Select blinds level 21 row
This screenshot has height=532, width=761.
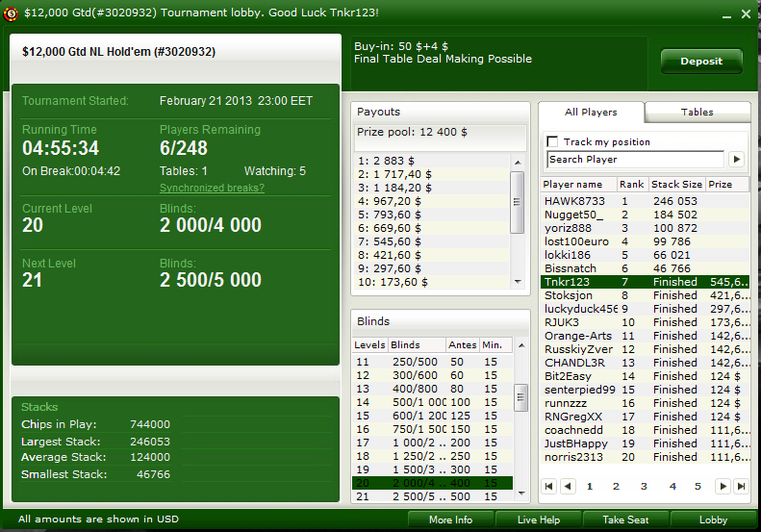coord(432,496)
